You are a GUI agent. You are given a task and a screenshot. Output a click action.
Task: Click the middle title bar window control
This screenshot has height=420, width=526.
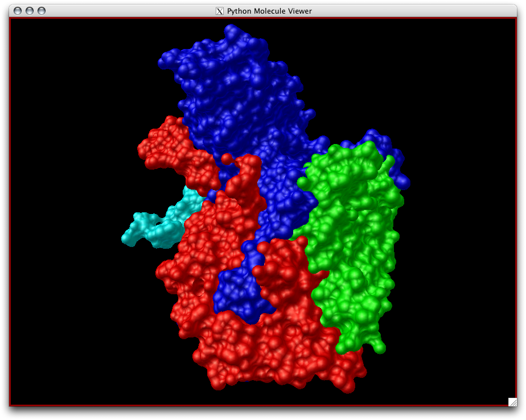point(30,10)
